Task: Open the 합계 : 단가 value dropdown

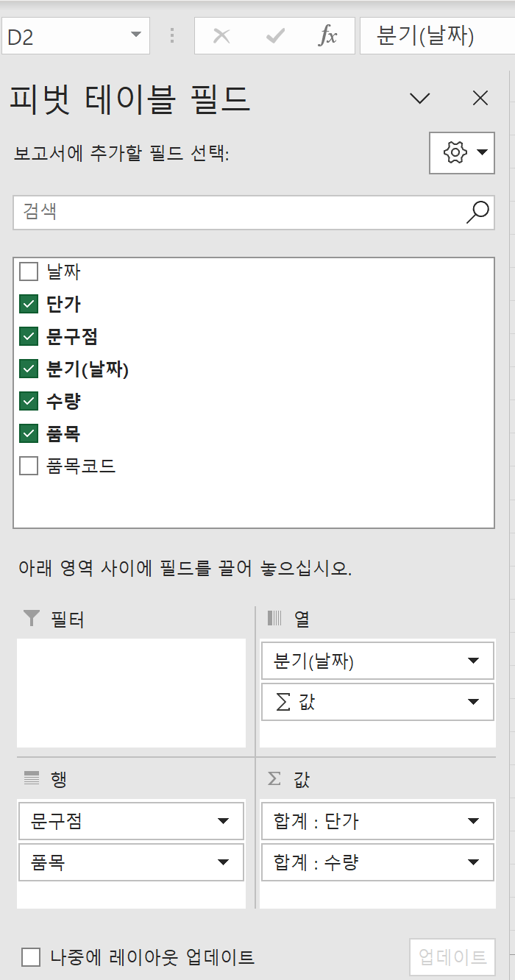Action: point(473,821)
